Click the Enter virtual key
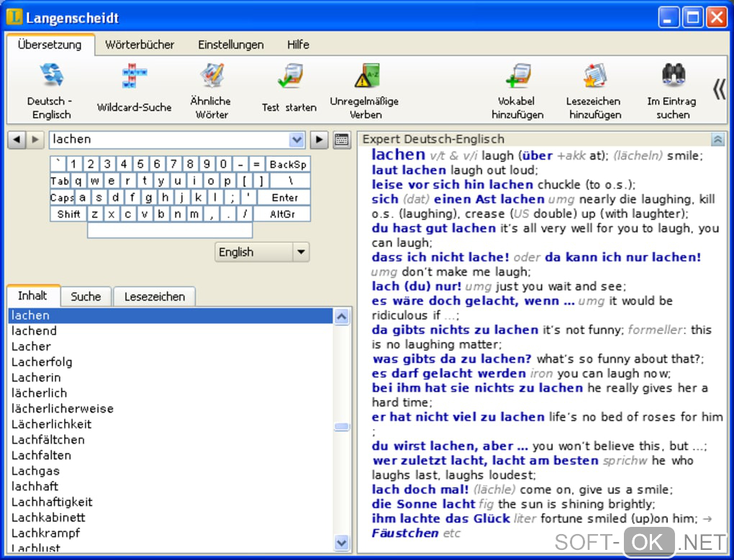The image size is (734, 560). click(x=285, y=198)
